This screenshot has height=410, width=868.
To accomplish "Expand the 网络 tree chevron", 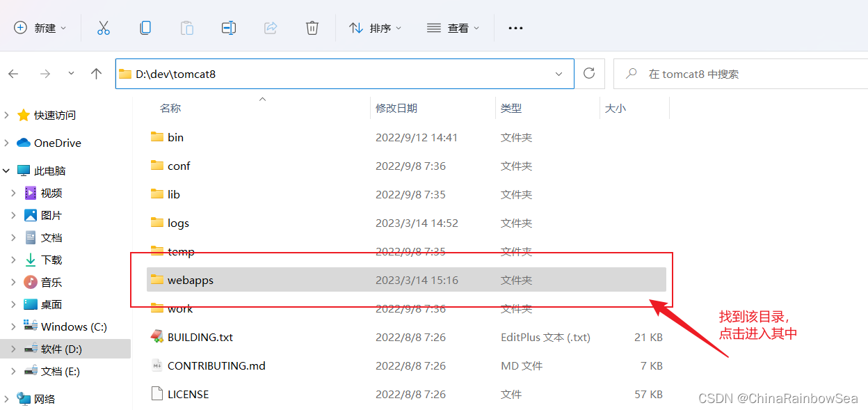I will coord(6,399).
